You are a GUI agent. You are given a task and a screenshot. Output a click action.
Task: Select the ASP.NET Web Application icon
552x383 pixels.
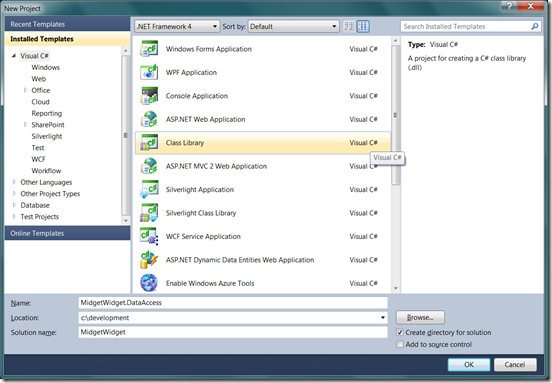pyautogui.click(x=149, y=119)
